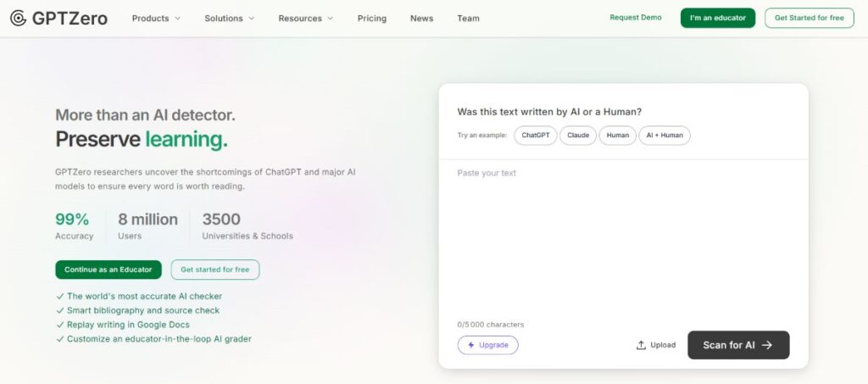Open the Solutions dropdown menu

click(x=229, y=19)
